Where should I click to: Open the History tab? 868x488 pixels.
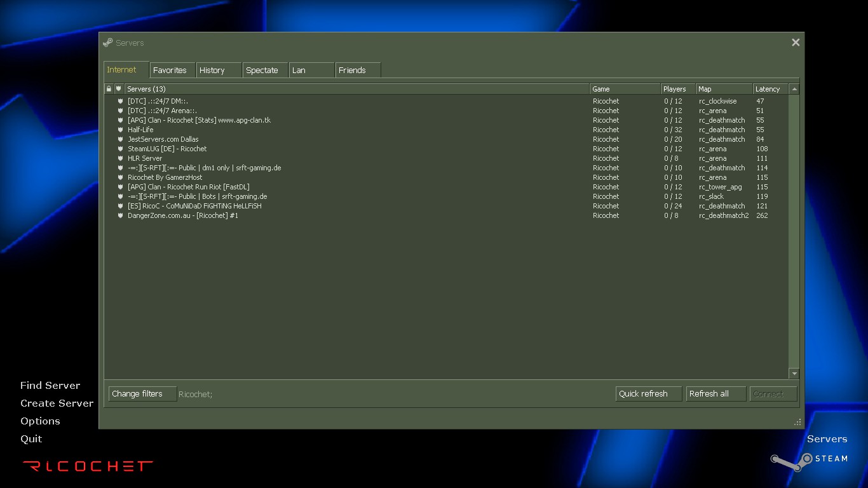click(219, 70)
